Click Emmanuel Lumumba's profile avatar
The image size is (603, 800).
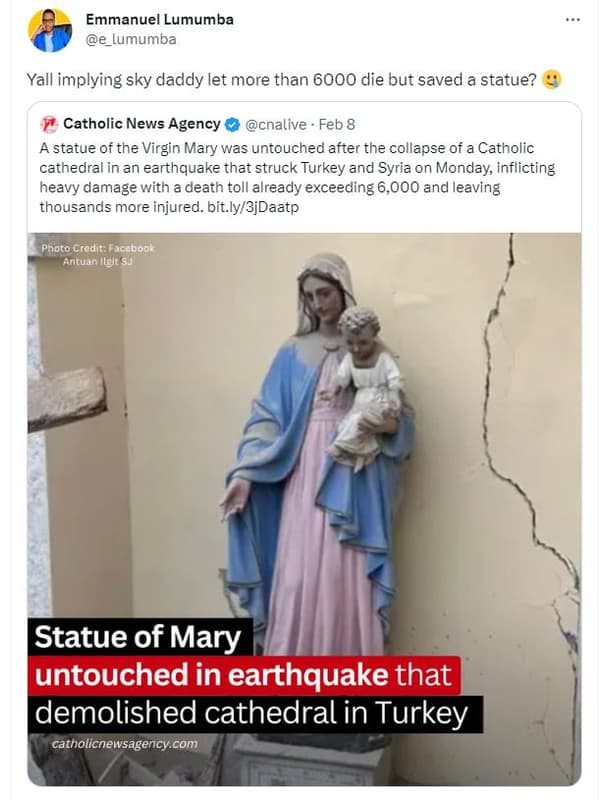(x=50, y=30)
